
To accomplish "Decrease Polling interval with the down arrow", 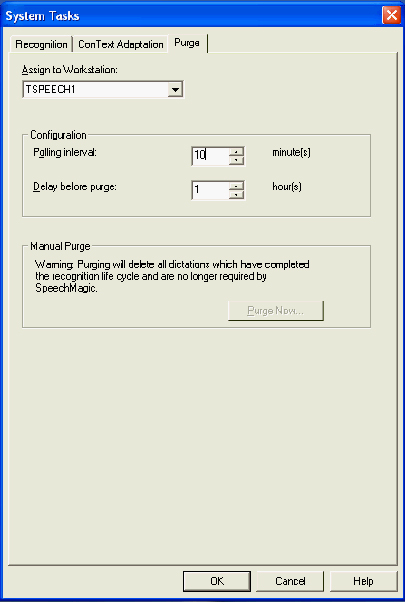I will [x=236, y=160].
